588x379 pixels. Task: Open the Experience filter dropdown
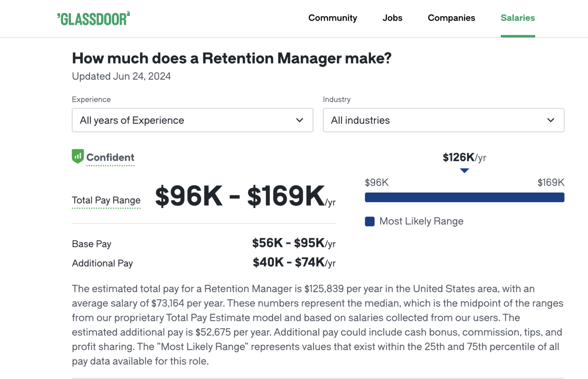pyautogui.click(x=192, y=120)
